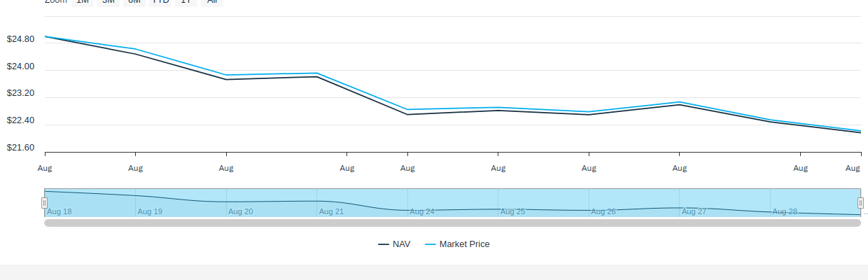Click Aug 18 in the navigator
This screenshot has height=280, width=868.
59,211
